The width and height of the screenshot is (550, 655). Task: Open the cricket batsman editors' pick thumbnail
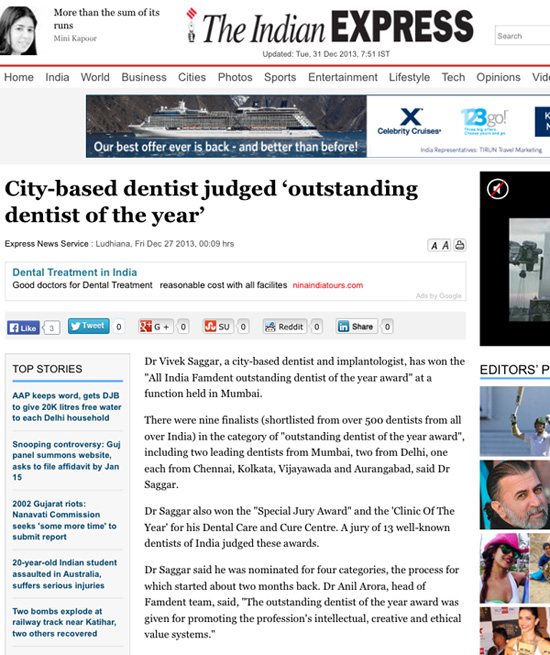point(515,421)
